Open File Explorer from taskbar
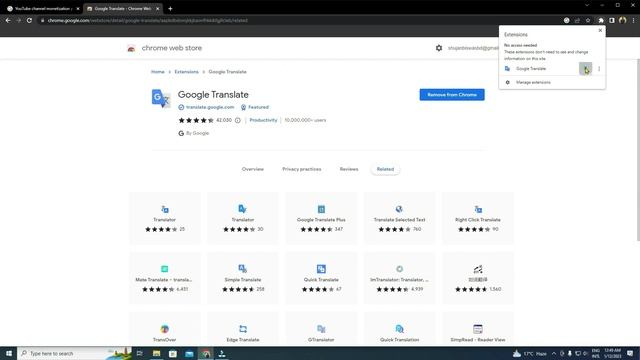The width and height of the screenshot is (640, 360). click(156, 353)
